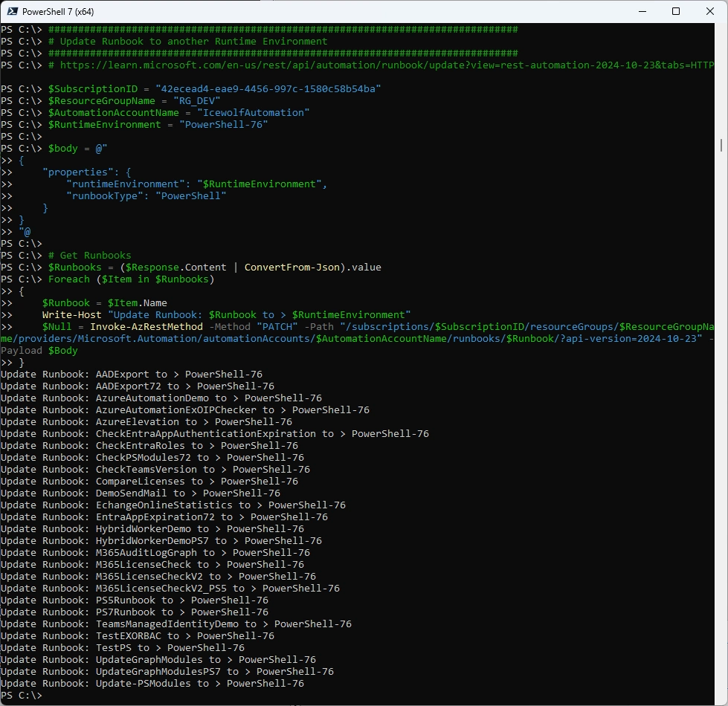Click the UpdateGraphModules to > output line
The width and height of the screenshot is (728, 706).
click(158, 660)
